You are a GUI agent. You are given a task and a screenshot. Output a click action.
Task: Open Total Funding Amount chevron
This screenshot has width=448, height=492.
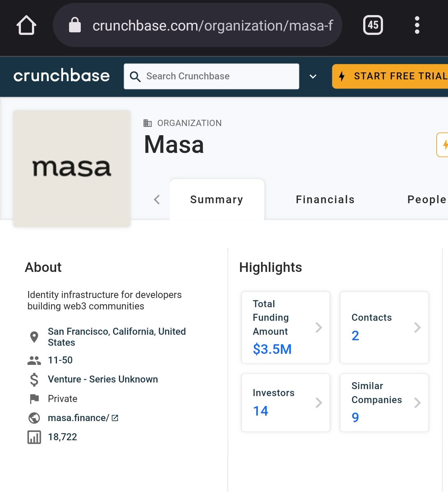coord(319,327)
